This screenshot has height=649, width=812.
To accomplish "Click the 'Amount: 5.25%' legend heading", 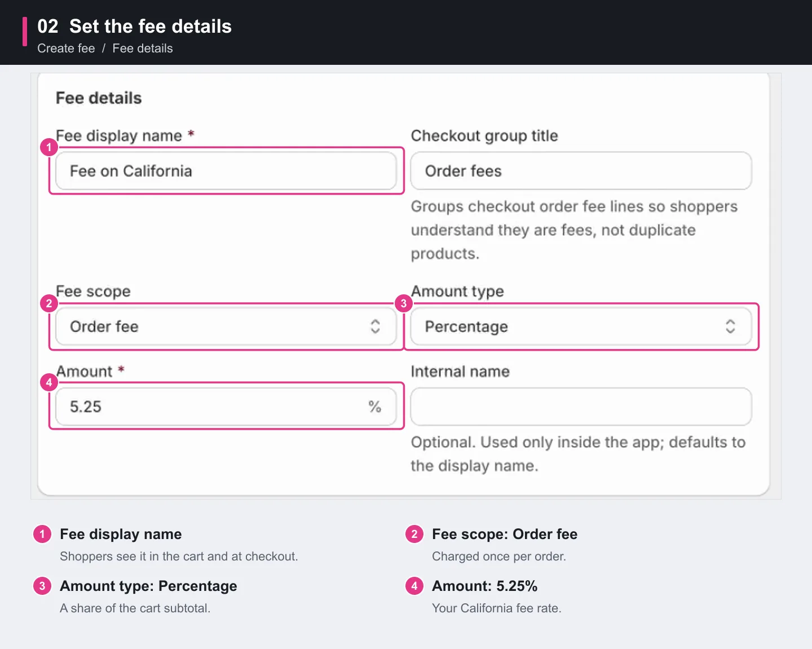I will click(x=484, y=586).
